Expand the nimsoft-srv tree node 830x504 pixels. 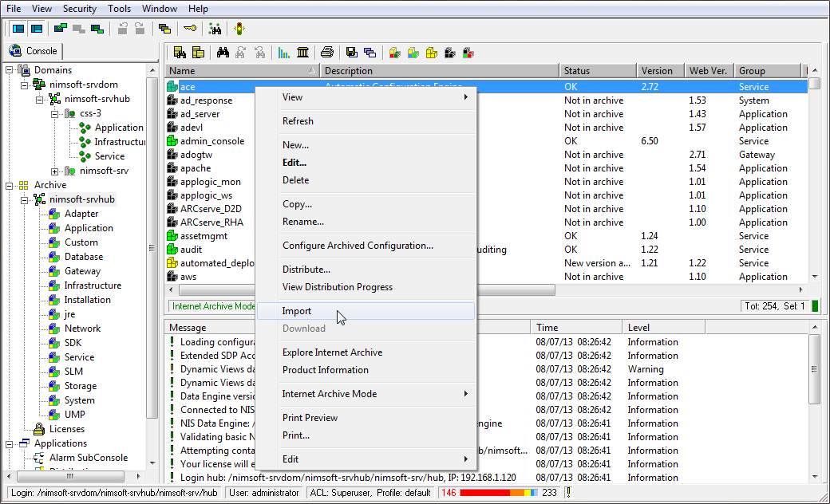54,171
